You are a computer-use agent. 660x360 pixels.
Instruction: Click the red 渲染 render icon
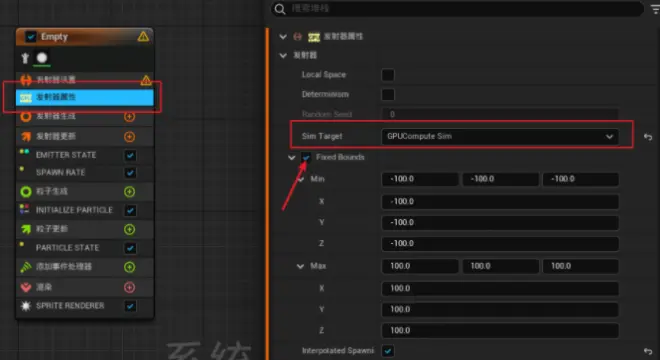[26, 287]
